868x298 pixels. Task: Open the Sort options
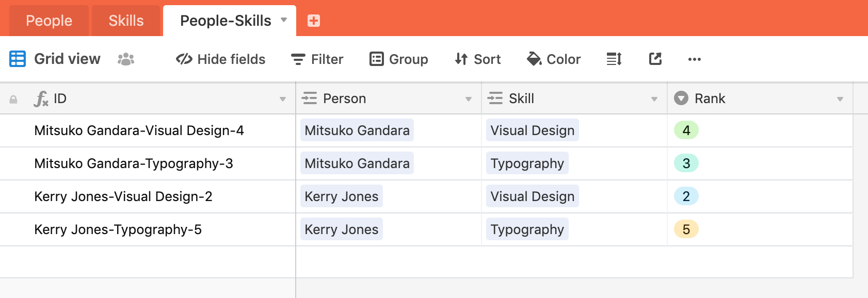coord(478,59)
